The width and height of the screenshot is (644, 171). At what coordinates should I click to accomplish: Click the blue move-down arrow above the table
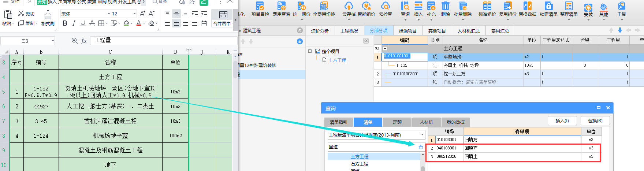(620, 30)
